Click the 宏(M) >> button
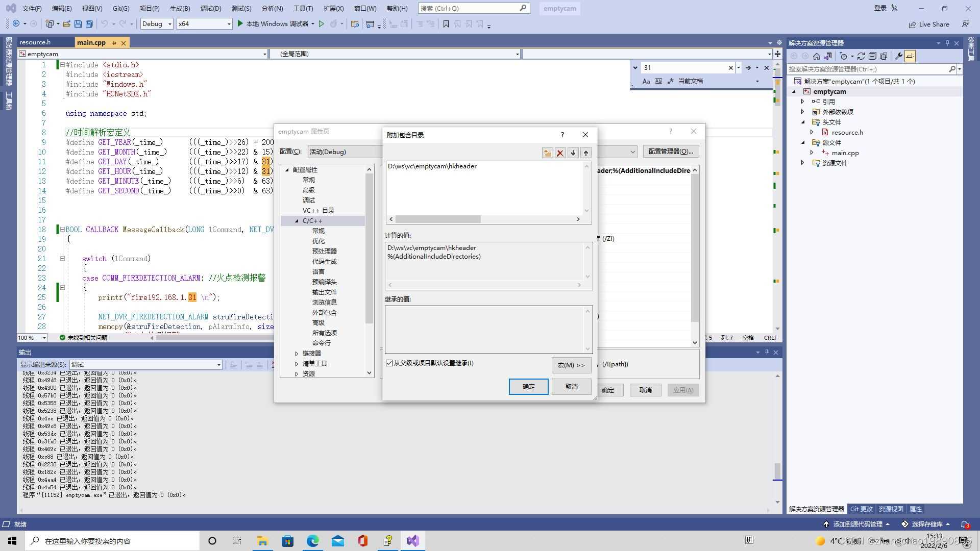980x551 pixels. pyautogui.click(x=571, y=365)
